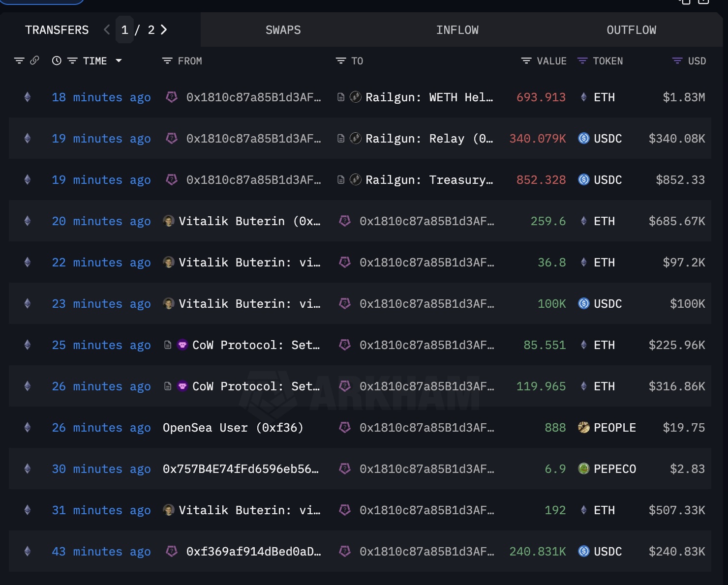The height and width of the screenshot is (585, 728).
Task: Click Ethereum chain icon in 18 minutes row
Action: [x=28, y=97]
